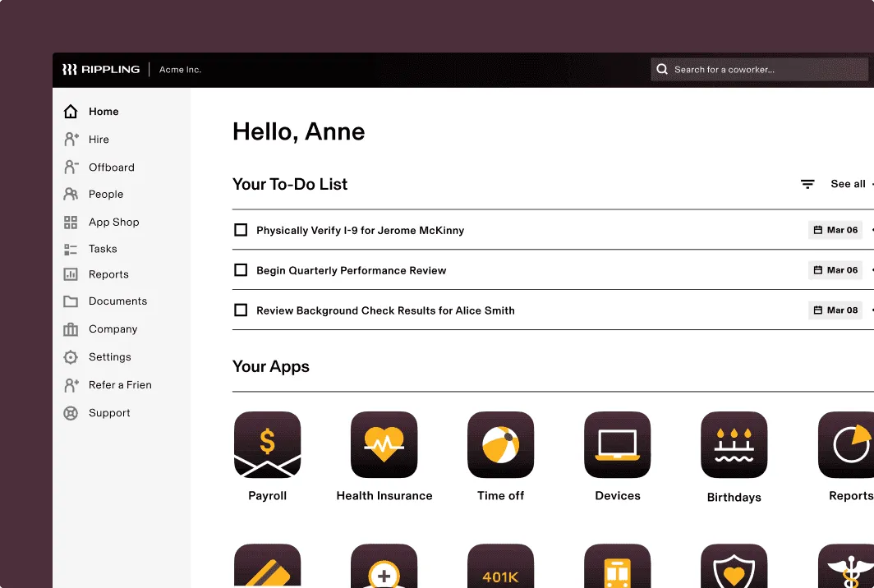The width and height of the screenshot is (874, 588).
Task: Click the See all link
Action: [x=847, y=184]
